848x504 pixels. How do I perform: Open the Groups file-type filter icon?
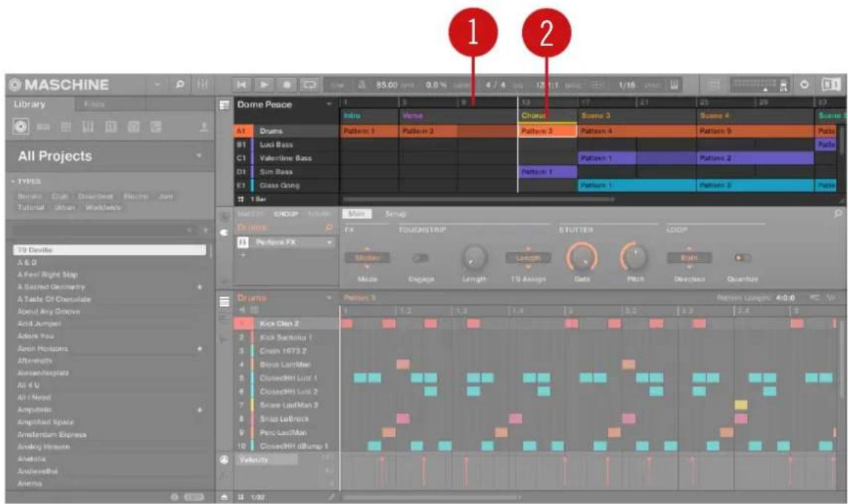42,126
